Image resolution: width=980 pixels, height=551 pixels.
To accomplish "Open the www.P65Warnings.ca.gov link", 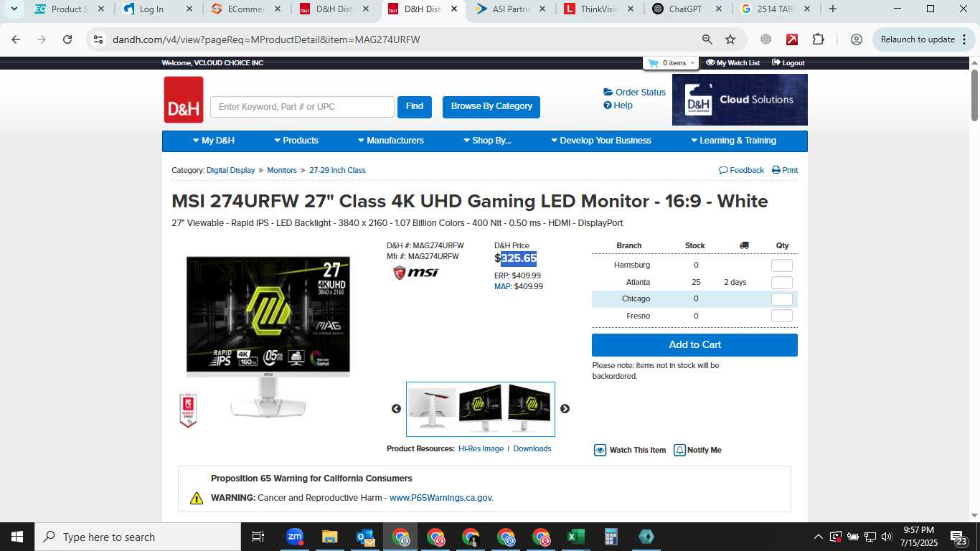I will [441, 498].
